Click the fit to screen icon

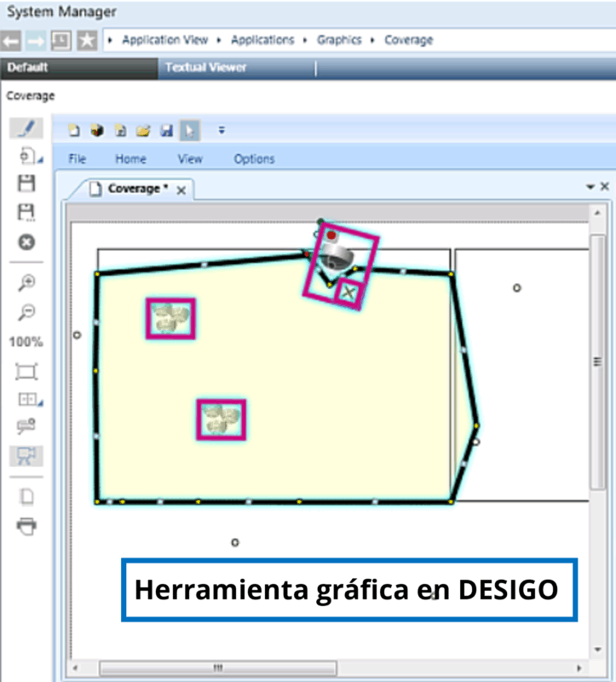27,372
